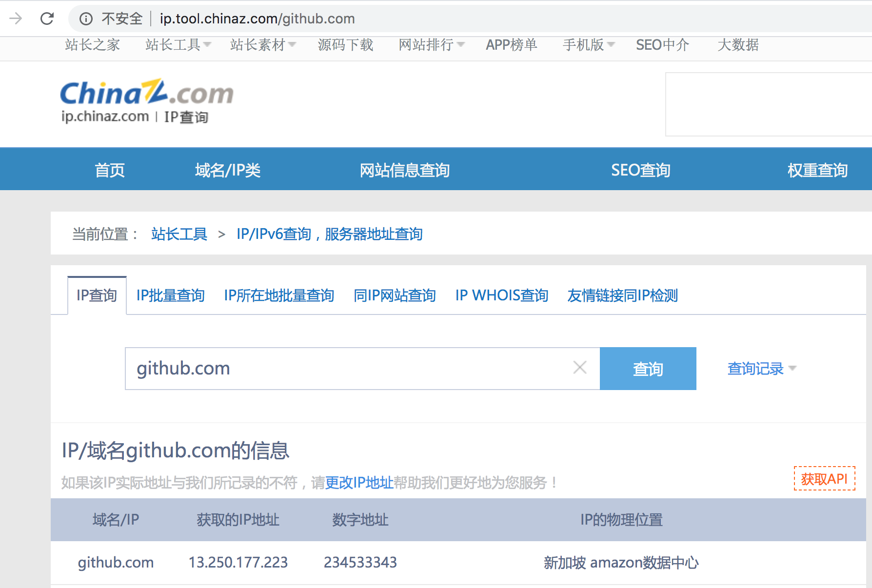Open APP榜单 link
This screenshot has width=872, height=588.
tap(512, 45)
